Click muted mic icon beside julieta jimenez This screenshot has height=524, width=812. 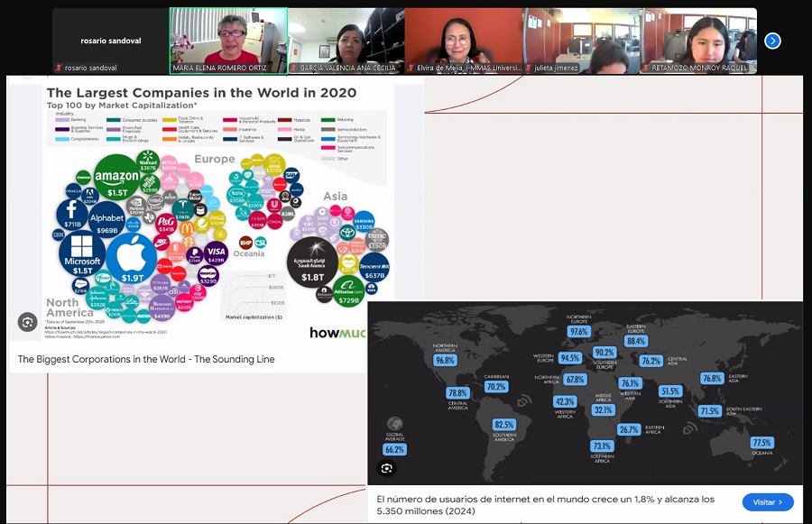point(529,68)
